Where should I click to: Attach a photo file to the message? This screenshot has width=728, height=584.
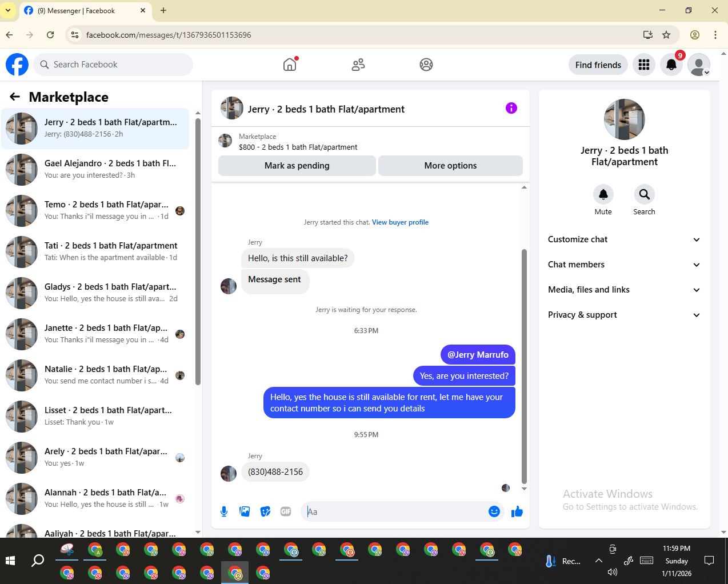245,511
